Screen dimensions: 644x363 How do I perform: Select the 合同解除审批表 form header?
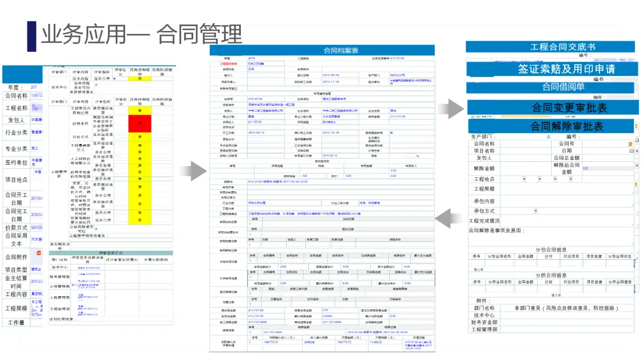click(551, 126)
